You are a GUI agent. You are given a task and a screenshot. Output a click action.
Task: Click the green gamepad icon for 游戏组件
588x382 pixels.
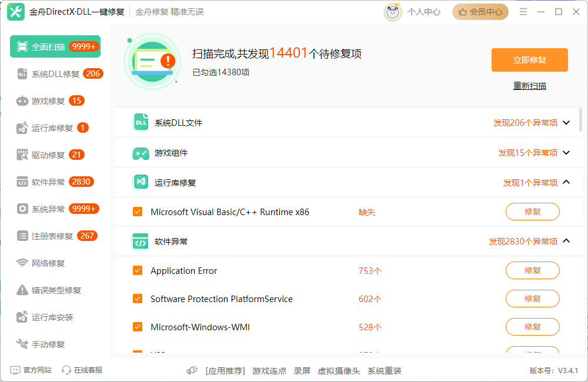[x=141, y=153]
